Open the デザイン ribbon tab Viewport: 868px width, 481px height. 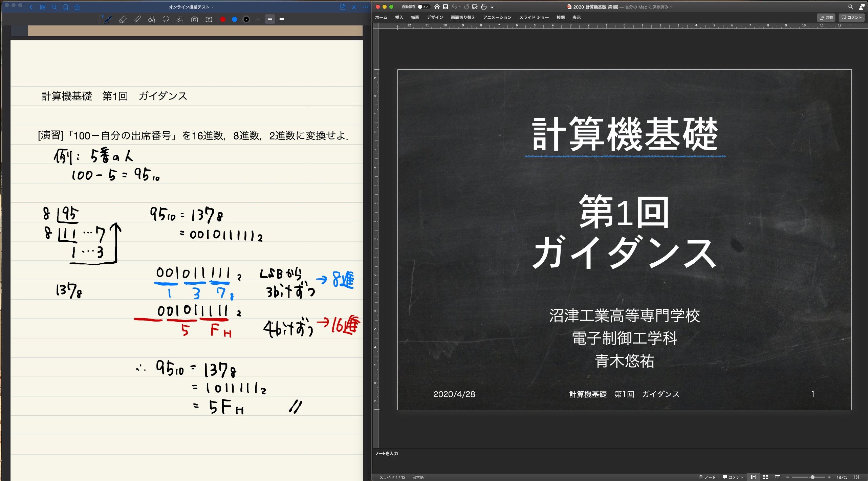coord(435,18)
